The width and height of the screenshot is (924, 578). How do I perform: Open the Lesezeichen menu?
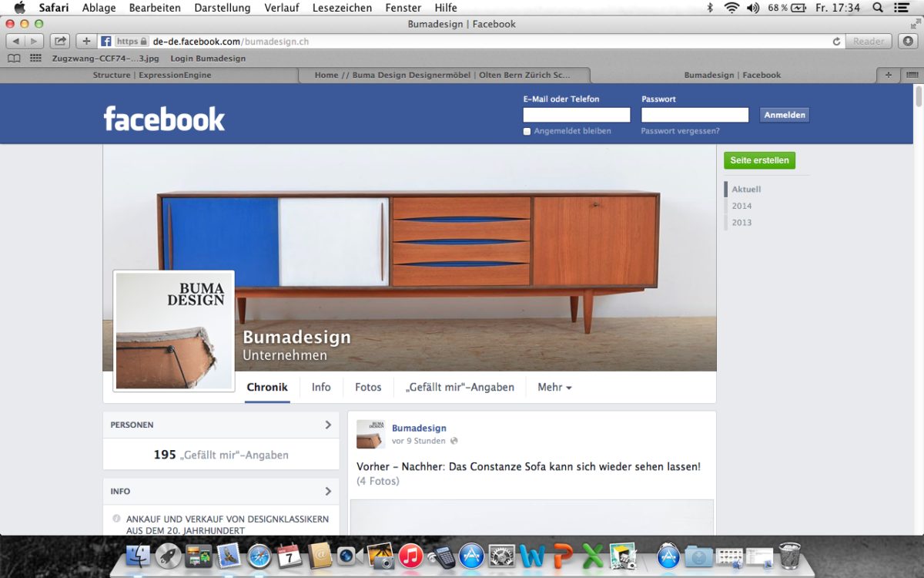pos(342,8)
